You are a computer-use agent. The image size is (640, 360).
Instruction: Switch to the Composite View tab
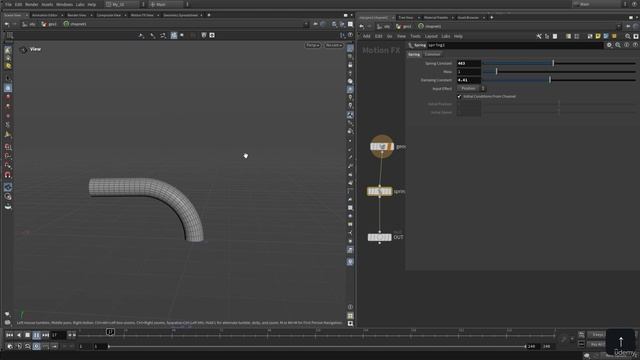tap(109, 15)
